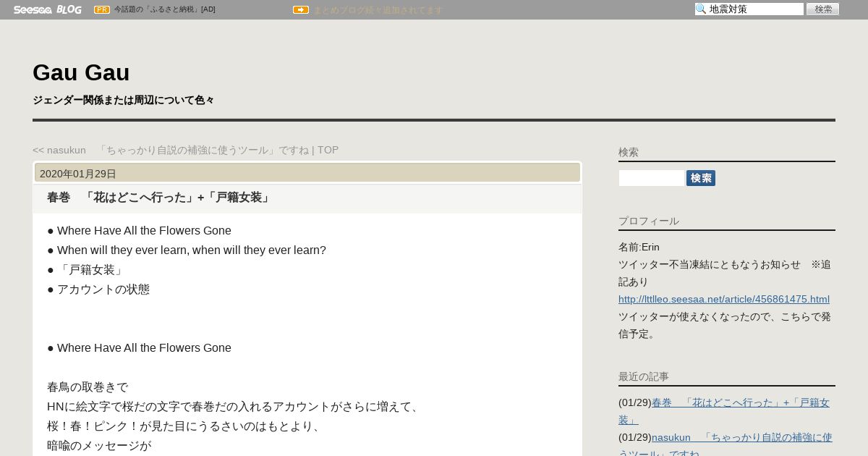Open the ふるさと納税 ad link

[164, 9]
